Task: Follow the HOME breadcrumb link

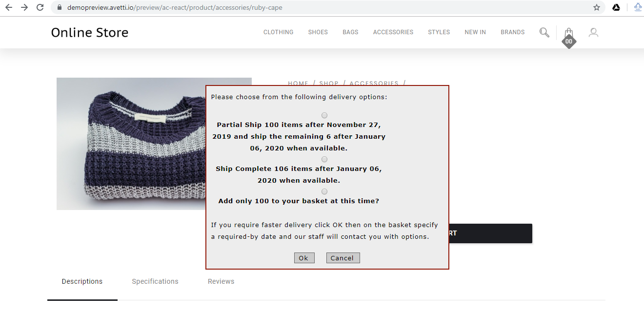Action: point(298,83)
